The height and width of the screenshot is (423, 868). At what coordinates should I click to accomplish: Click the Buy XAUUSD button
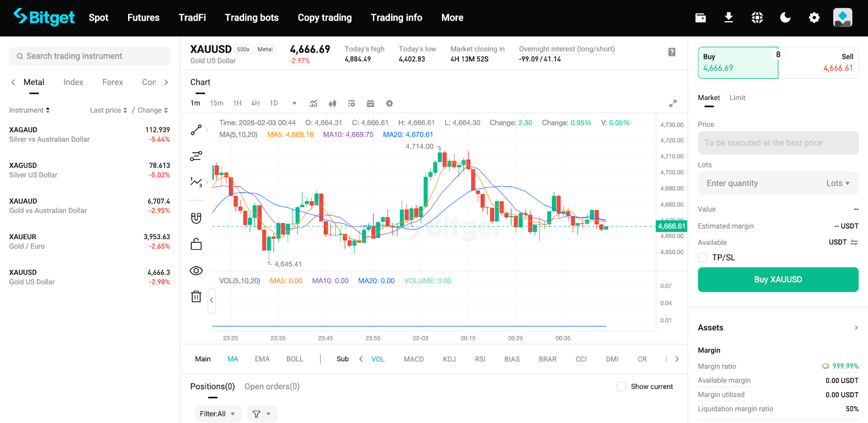[778, 280]
